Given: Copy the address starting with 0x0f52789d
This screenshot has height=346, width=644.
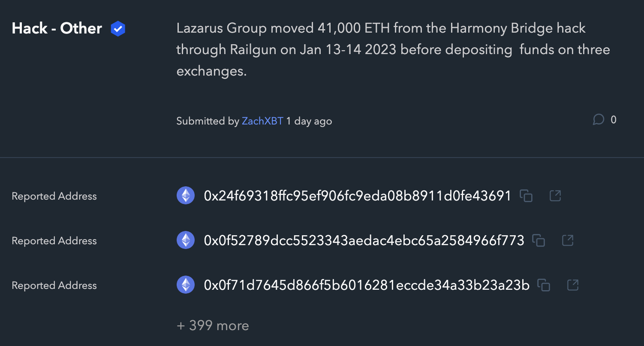Looking at the screenshot, I should pos(539,241).
